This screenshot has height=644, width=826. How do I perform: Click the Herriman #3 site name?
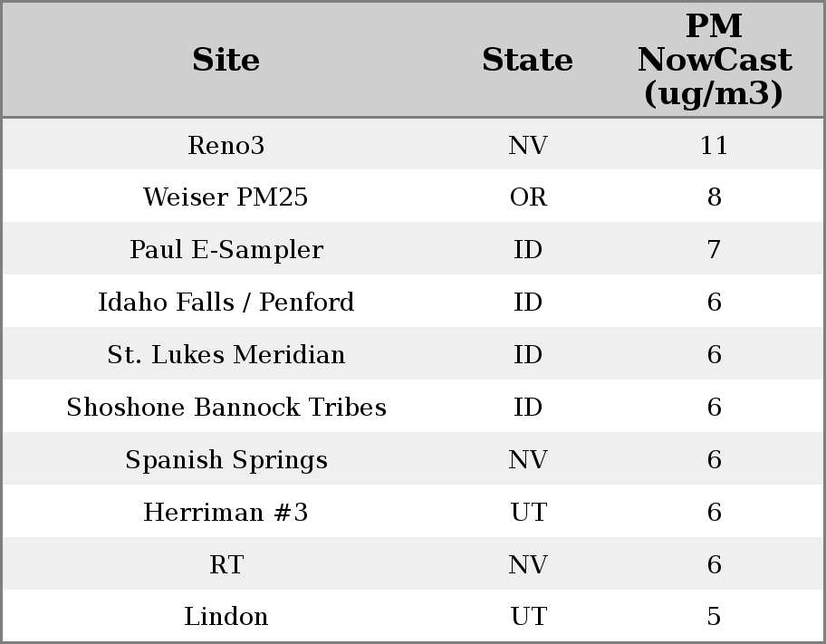click(226, 513)
